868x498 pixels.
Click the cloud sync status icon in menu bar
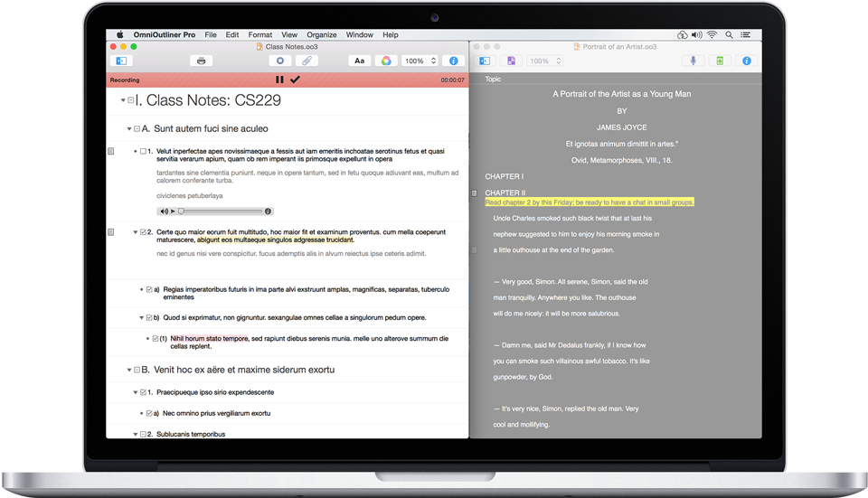pos(682,34)
